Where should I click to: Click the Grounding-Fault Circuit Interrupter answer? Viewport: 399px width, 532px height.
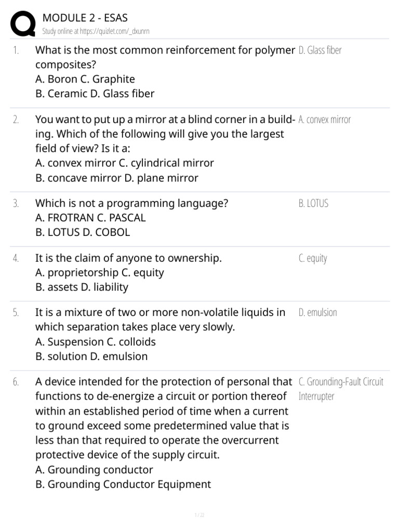tap(341, 389)
